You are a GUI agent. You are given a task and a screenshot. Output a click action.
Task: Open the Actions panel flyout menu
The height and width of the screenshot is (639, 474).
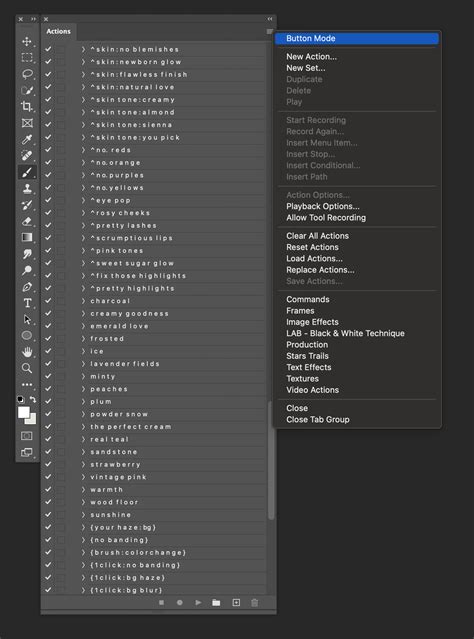tap(269, 31)
